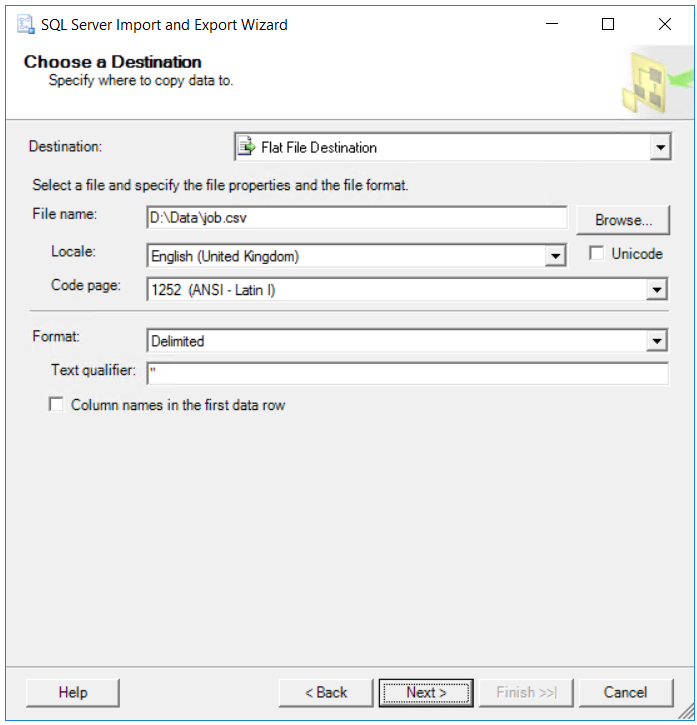697x725 pixels.
Task: Click the wizard icon in the title bar
Action: (26, 25)
